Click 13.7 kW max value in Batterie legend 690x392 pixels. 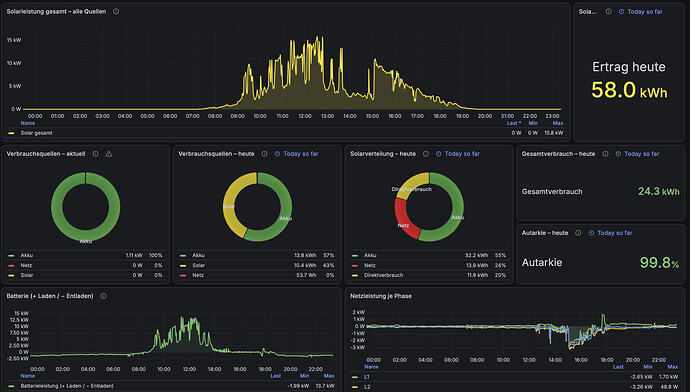pos(325,386)
